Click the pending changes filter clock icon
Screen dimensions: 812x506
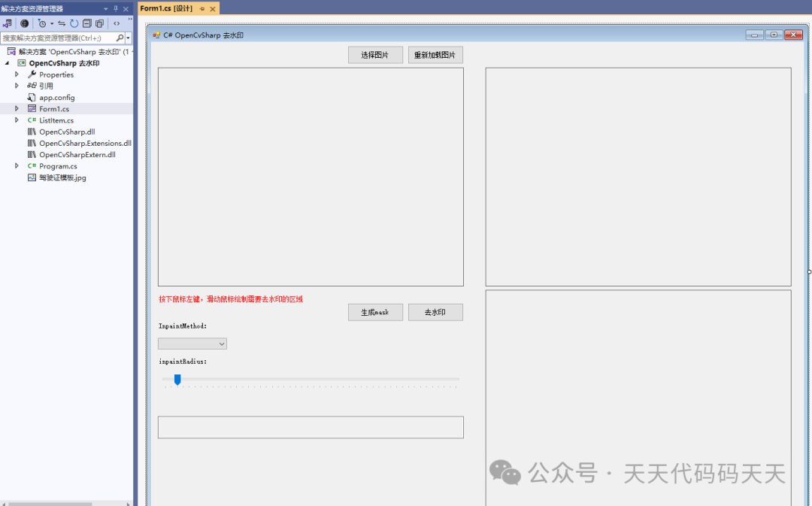[42, 23]
